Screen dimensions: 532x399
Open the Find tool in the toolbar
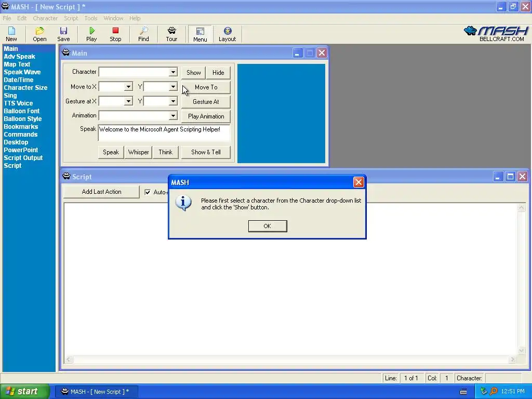click(x=143, y=34)
